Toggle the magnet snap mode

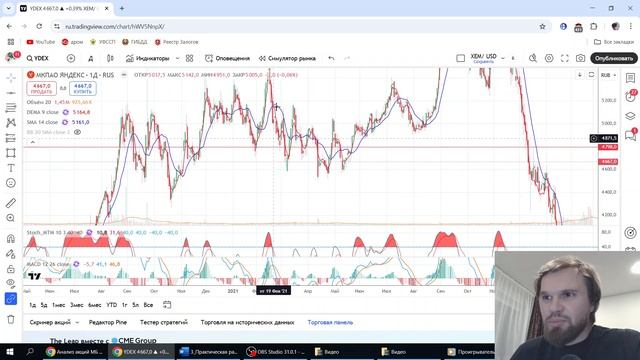(11, 238)
